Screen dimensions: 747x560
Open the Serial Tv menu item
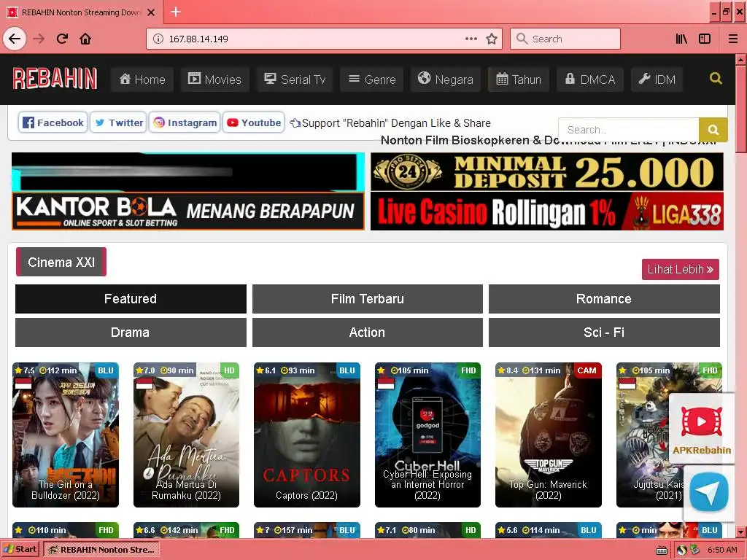pos(295,79)
